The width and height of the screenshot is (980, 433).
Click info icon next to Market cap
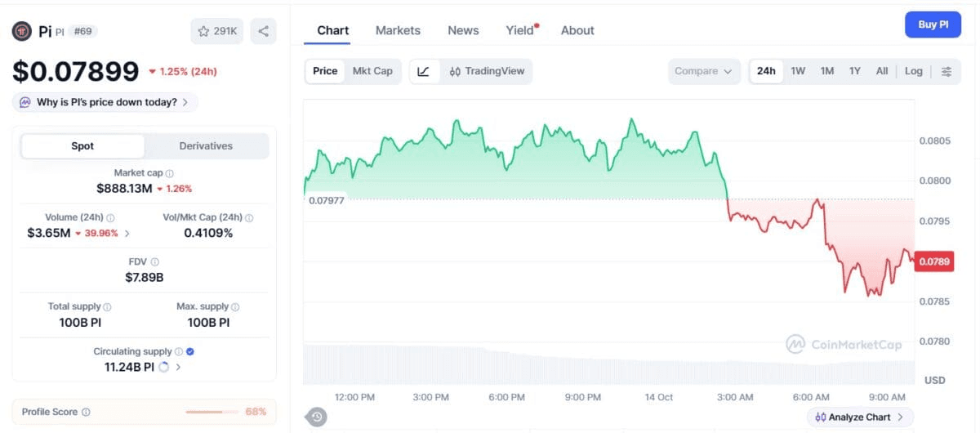(170, 173)
